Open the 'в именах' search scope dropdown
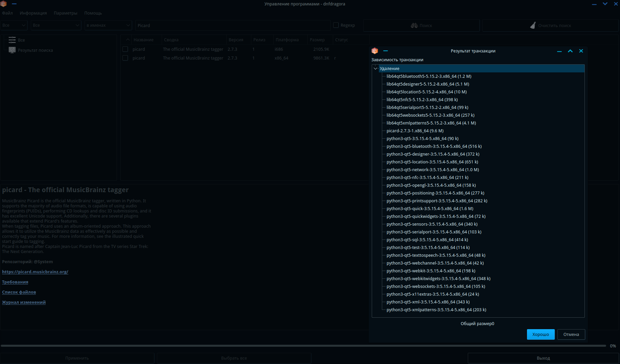620x364 pixels. pos(108,25)
